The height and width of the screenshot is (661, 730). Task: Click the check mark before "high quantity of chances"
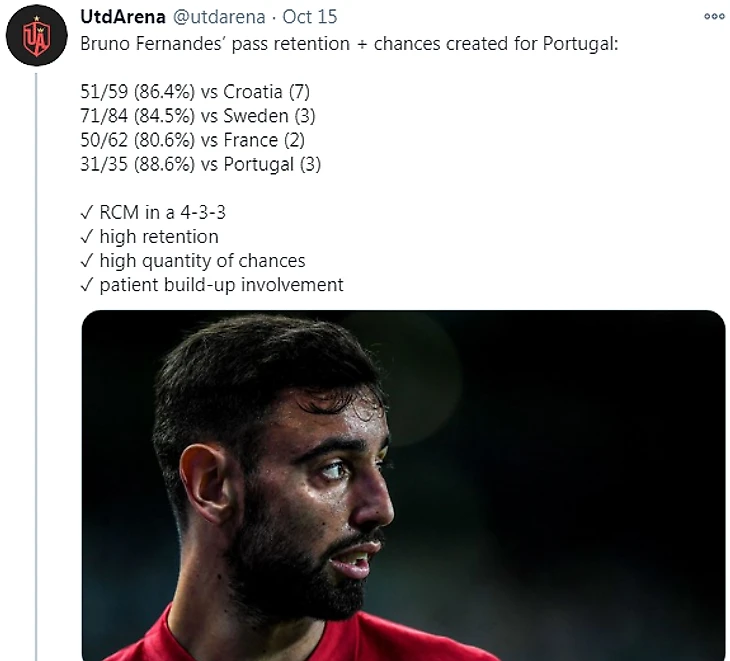87,261
